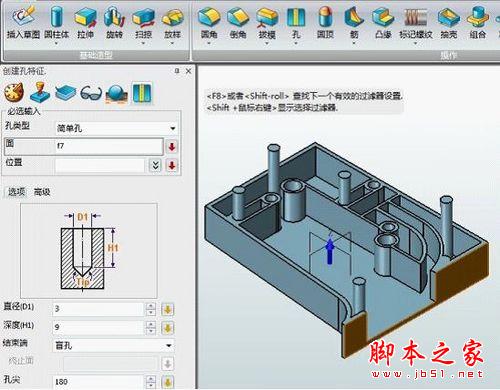
Task: Expand the 孔 dropdown arrow in ribbon
Action: [296, 43]
